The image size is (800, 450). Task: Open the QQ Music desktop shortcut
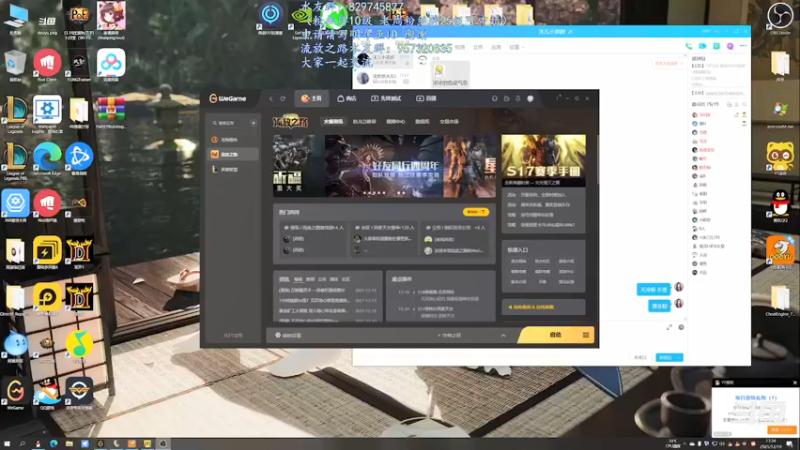79,346
